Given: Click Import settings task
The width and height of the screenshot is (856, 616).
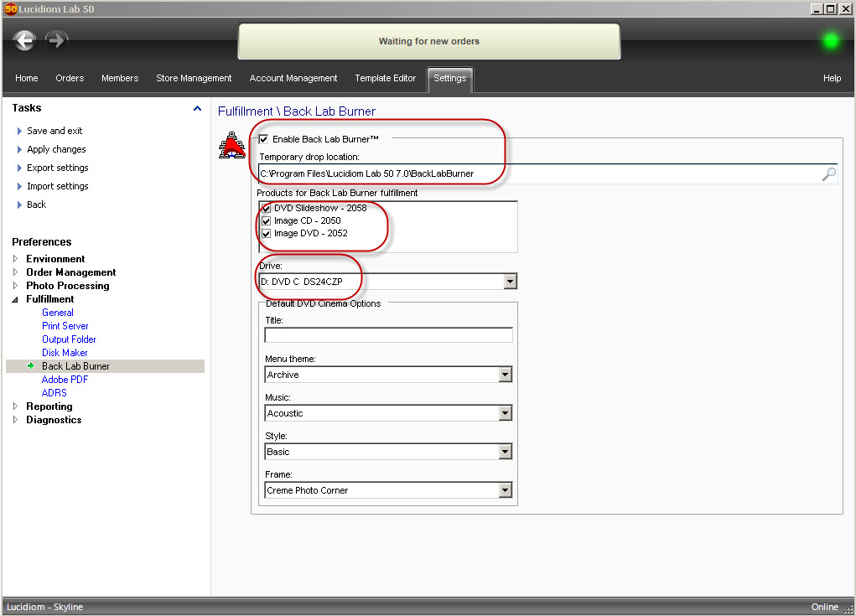Looking at the screenshot, I should click(x=57, y=187).
